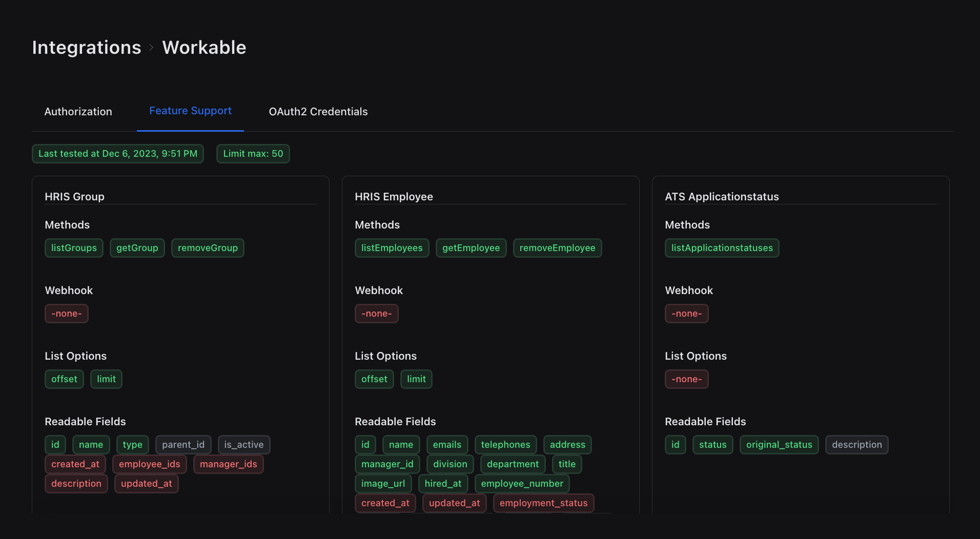980x539 pixels.
Task: Select the listGroups method badge
Action: 74,247
